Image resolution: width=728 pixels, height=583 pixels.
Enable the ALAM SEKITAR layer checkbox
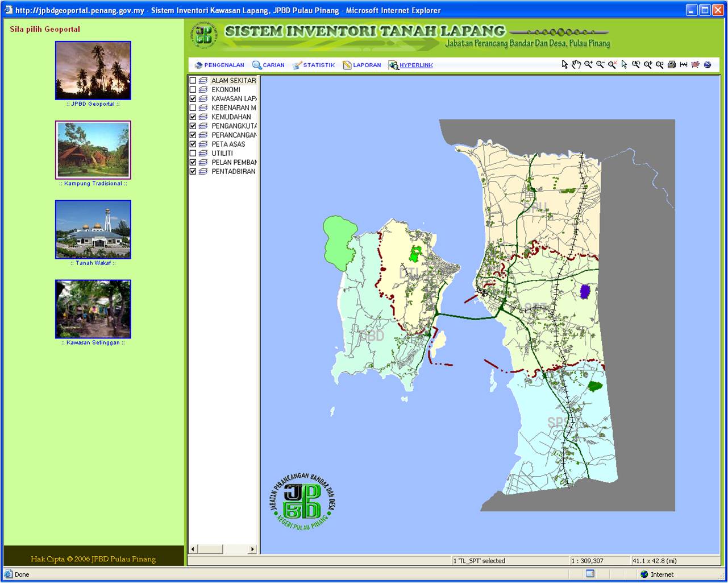[x=194, y=81]
